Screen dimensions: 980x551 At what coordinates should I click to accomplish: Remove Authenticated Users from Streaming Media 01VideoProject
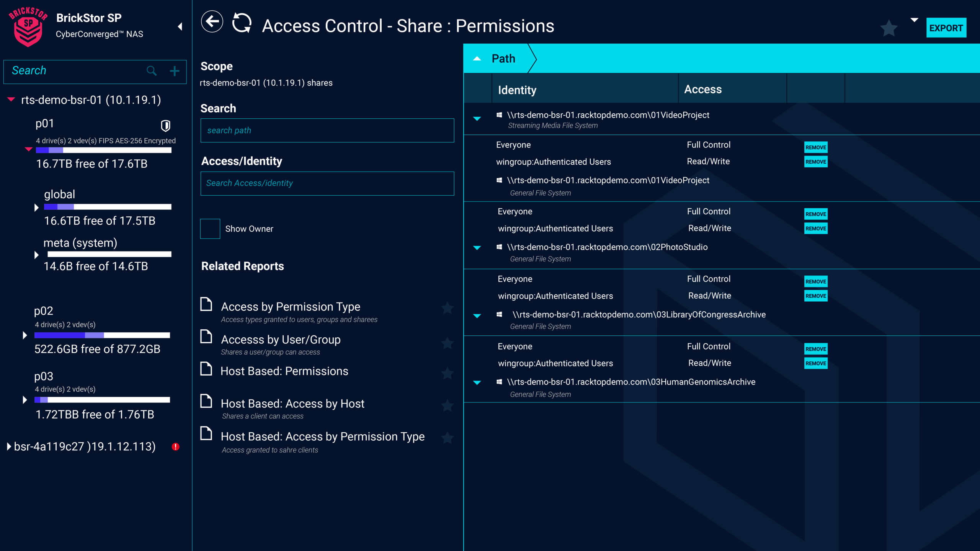point(816,162)
